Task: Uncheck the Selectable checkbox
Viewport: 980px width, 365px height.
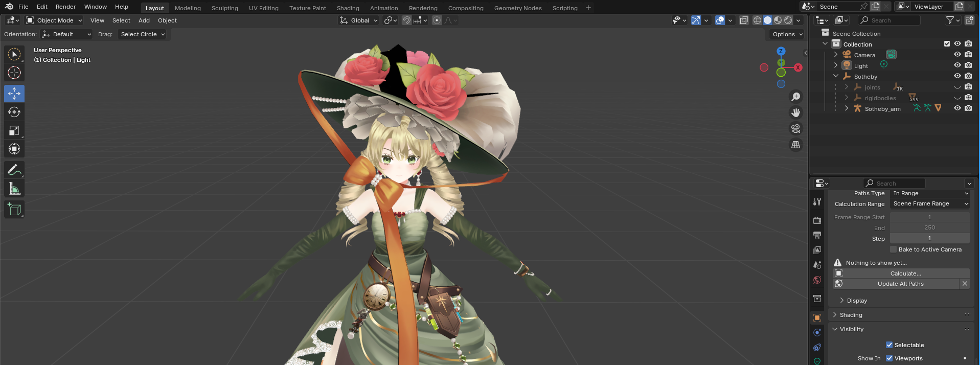Action: point(889,345)
